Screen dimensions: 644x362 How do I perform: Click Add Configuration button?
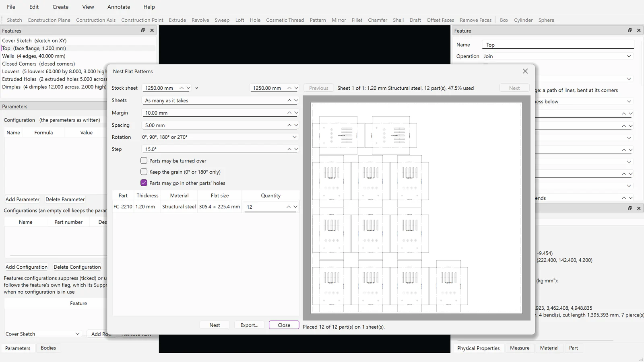[27, 267]
